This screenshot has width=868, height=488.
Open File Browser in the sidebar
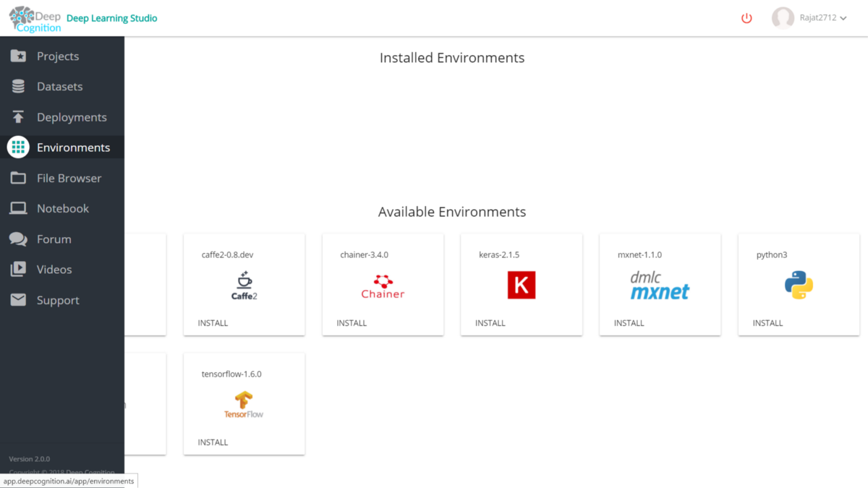pyautogui.click(x=62, y=178)
